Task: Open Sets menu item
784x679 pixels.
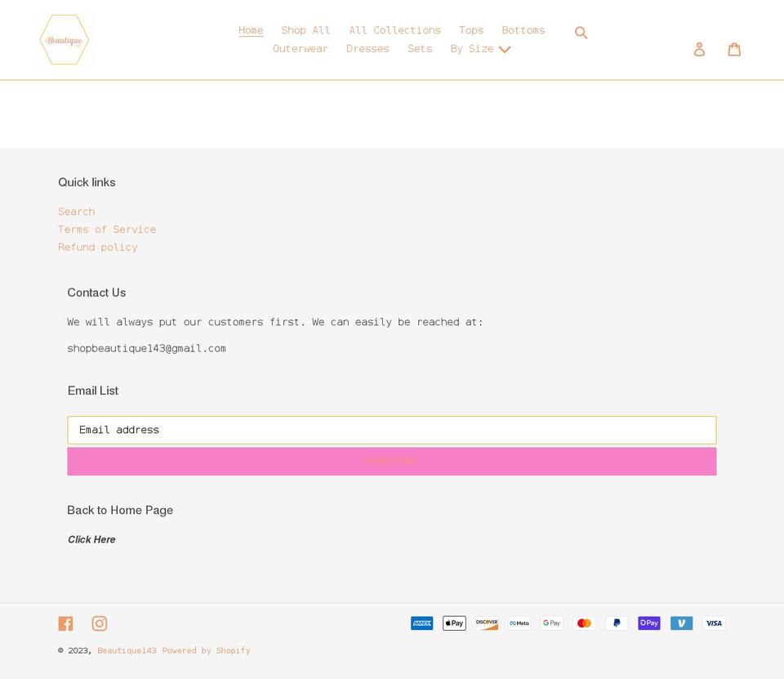Action: [420, 49]
